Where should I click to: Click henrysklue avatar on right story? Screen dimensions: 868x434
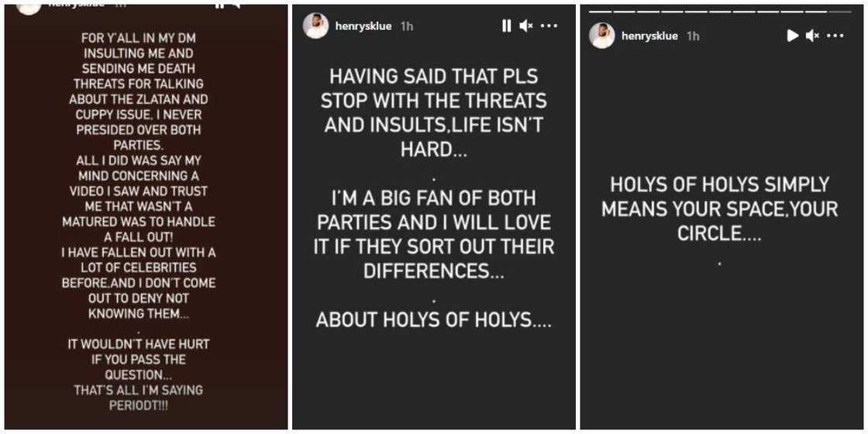pyautogui.click(x=602, y=36)
